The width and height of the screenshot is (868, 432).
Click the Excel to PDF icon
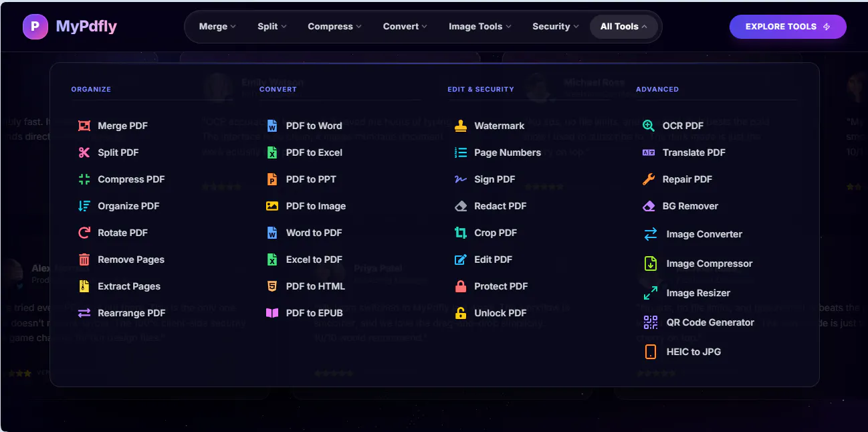coord(272,259)
